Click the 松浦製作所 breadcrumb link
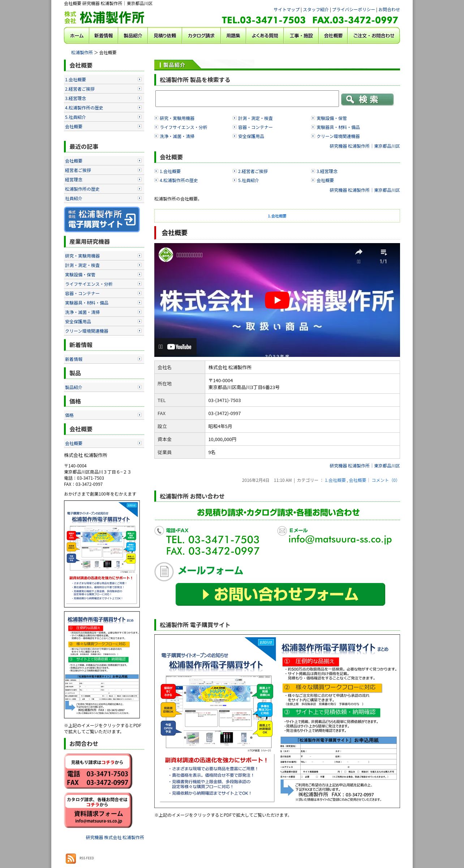 click(x=82, y=52)
